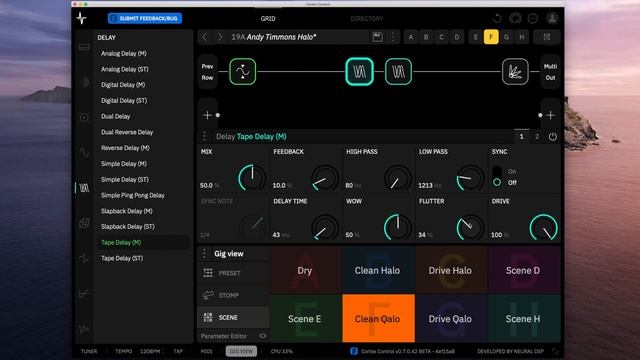Click the icon right of scene H button

click(x=547, y=37)
